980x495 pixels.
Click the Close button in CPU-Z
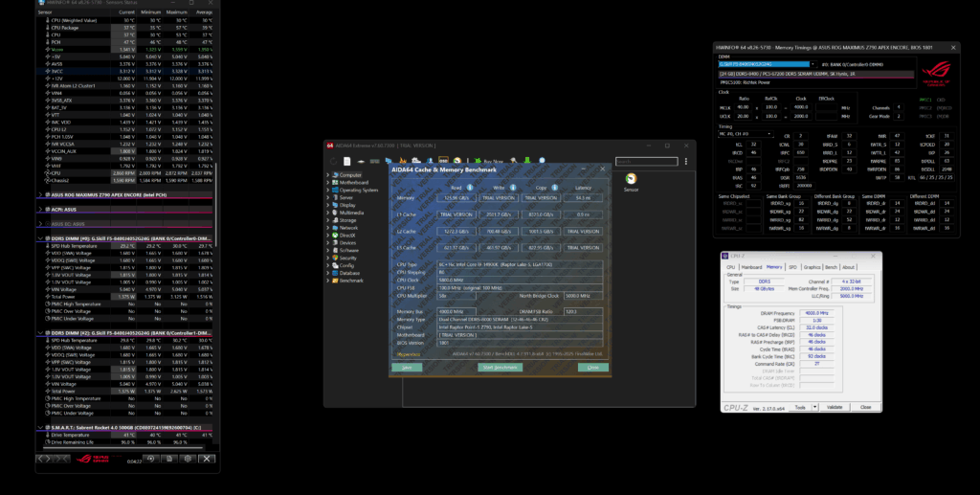coord(865,407)
